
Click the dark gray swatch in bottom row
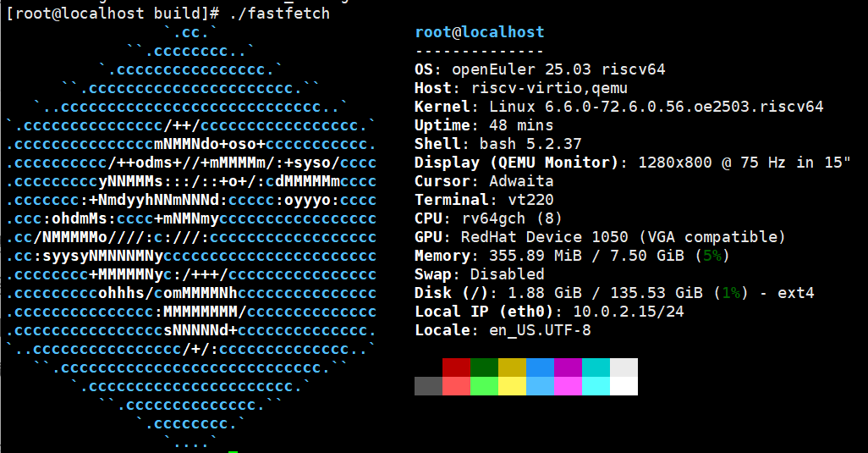pyautogui.click(x=428, y=386)
